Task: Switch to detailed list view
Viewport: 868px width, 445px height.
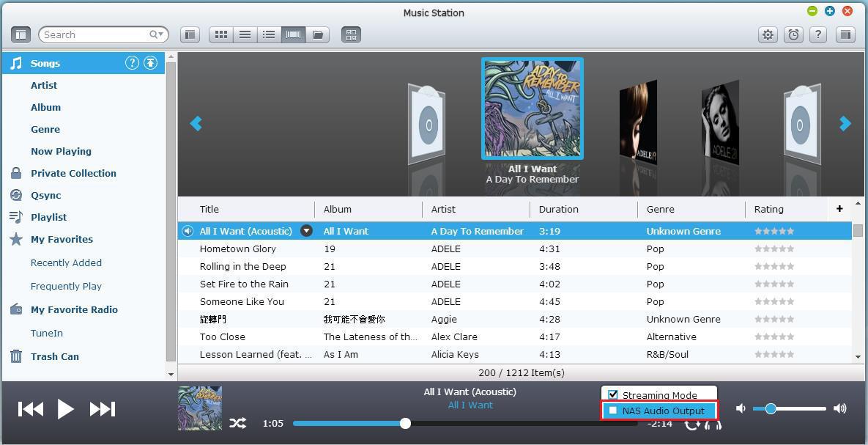Action: click(x=269, y=34)
